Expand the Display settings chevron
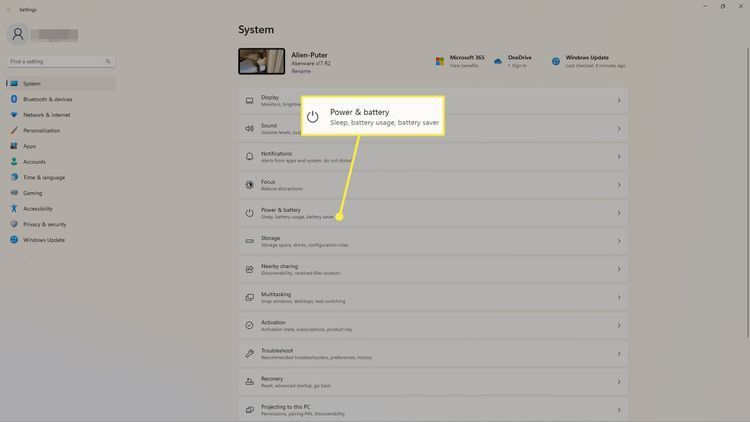 tap(619, 100)
